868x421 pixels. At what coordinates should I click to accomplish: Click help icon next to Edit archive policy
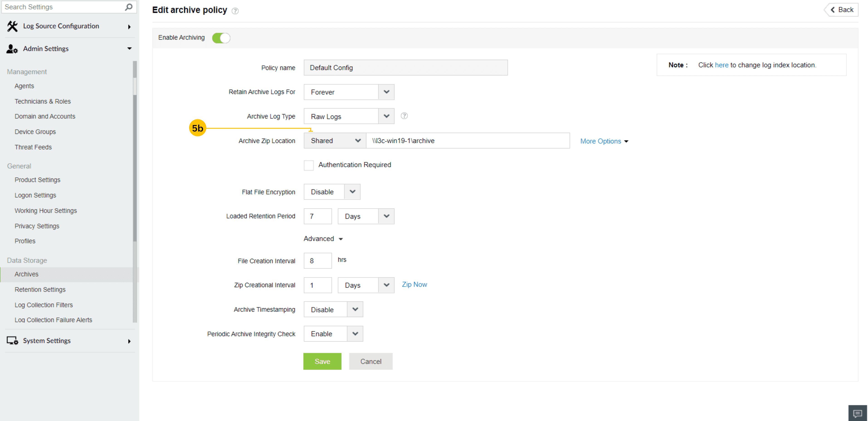(235, 11)
